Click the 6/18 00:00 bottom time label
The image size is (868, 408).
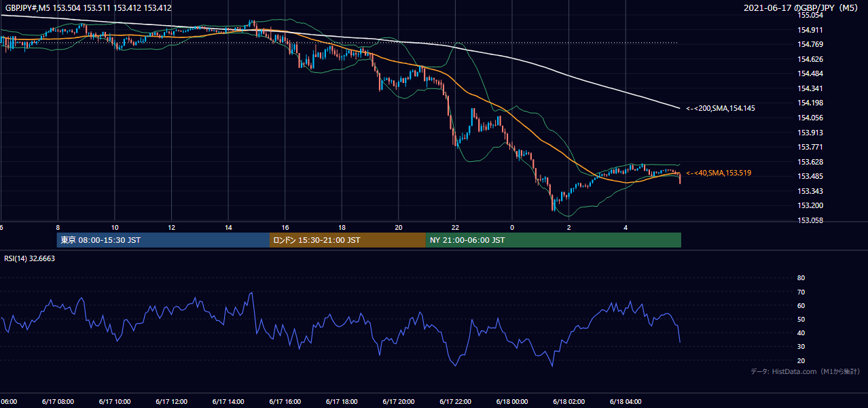(511, 401)
